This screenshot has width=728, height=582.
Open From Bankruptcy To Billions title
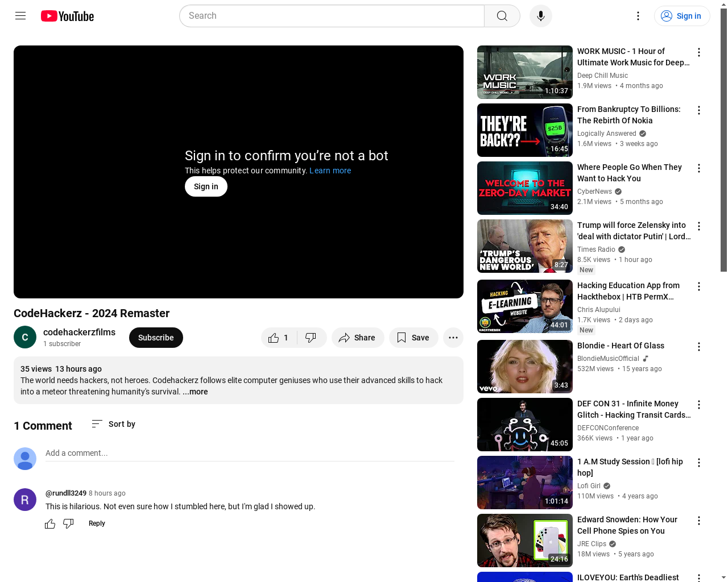(629, 115)
